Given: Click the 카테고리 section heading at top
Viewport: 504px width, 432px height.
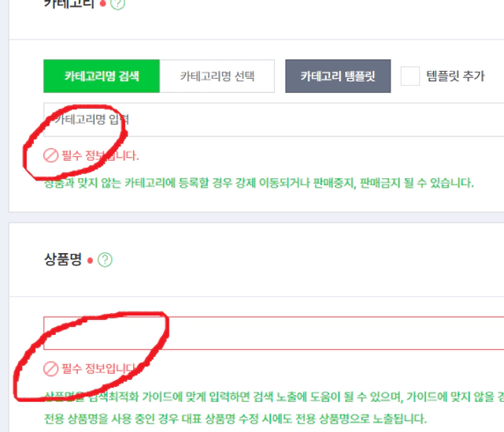Looking at the screenshot, I should [69, 3].
